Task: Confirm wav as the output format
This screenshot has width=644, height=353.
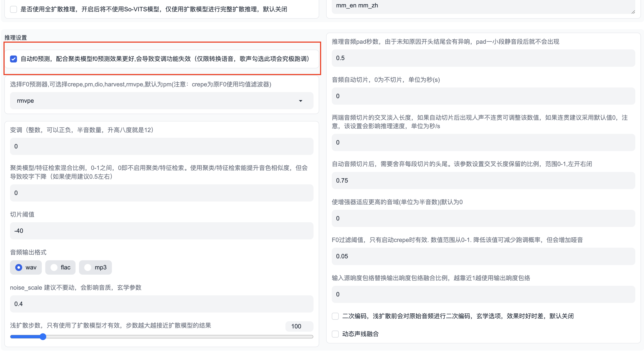Action: click(x=19, y=267)
